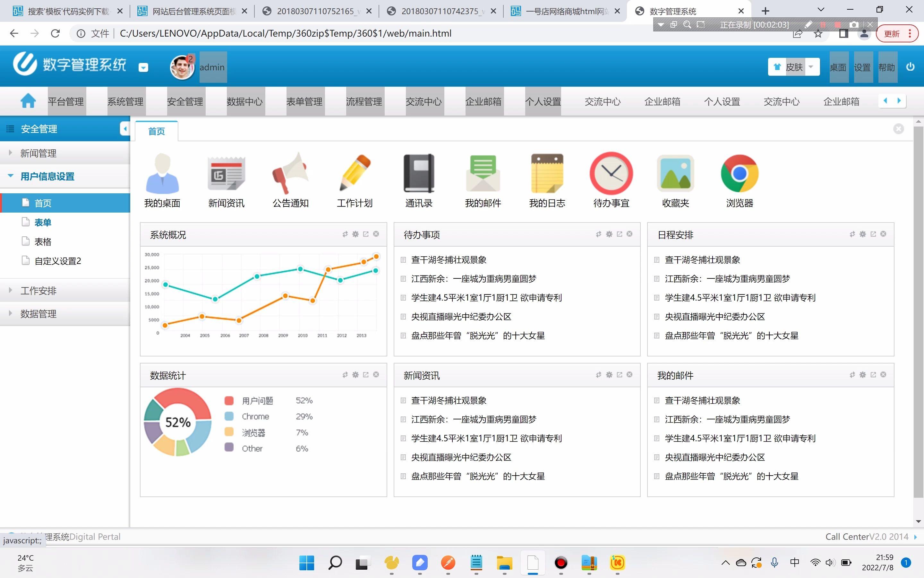Open the 通讯录 address book icon
The height and width of the screenshot is (578, 924).
pyautogui.click(x=419, y=173)
